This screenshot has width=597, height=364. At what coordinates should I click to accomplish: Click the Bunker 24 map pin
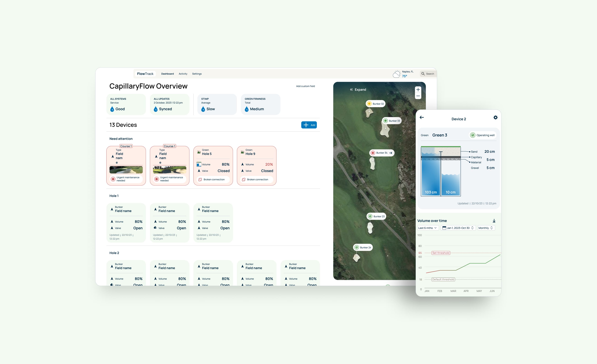point(363,248)
